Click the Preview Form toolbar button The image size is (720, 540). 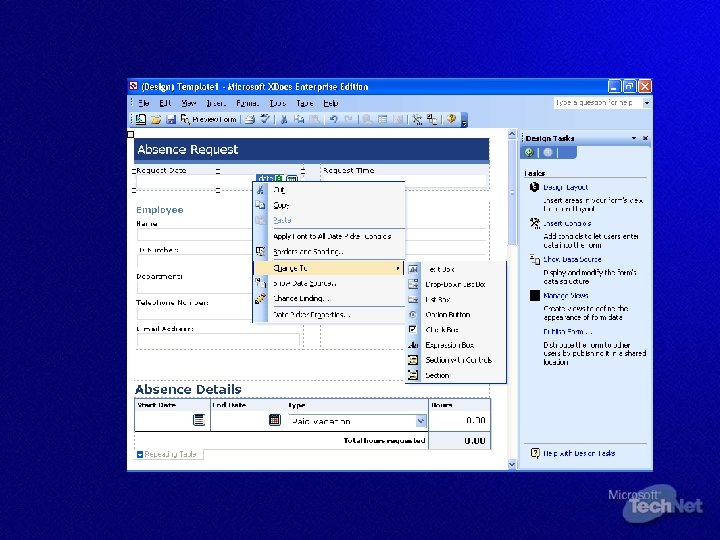pos(208,119)
